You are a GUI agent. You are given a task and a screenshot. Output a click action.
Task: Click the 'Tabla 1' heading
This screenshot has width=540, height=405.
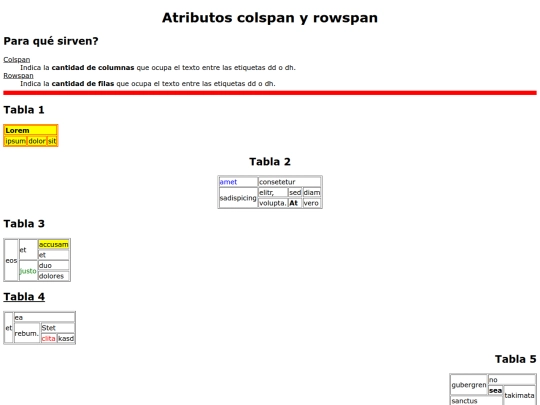24,110
